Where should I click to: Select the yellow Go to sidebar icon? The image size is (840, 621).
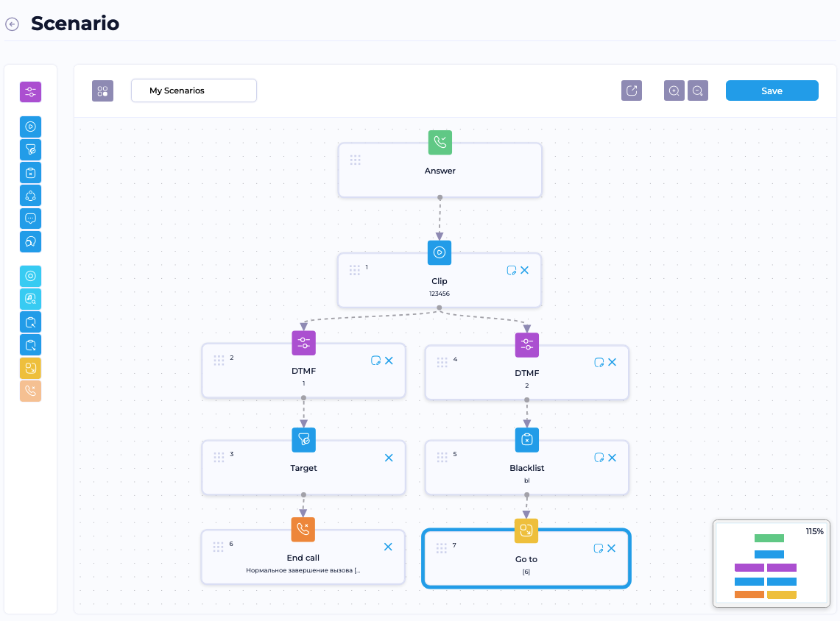coord(30,368)
